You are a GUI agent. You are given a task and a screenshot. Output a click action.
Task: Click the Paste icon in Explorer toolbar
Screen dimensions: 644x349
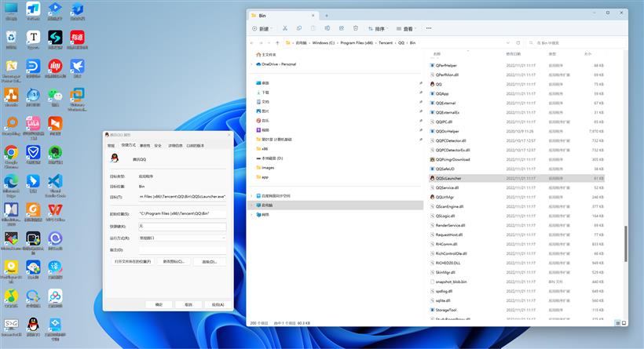[313, 28]
